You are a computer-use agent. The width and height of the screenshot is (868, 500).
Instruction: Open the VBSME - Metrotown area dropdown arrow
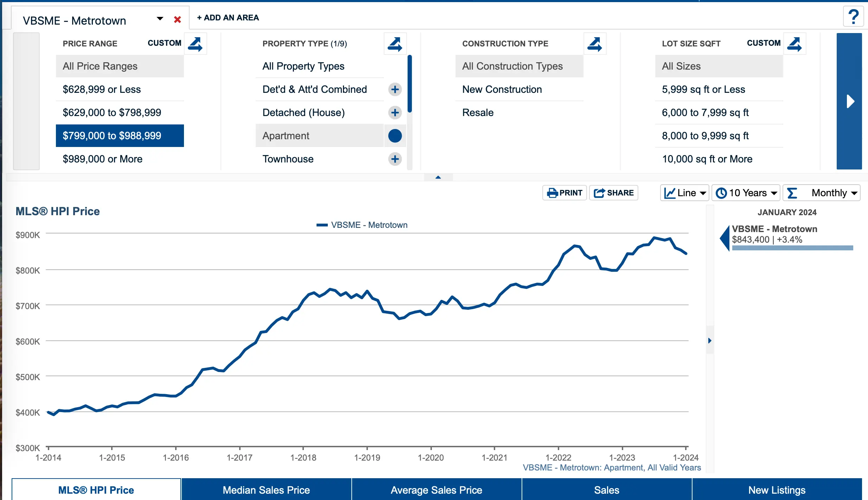(x=160, y=19)
